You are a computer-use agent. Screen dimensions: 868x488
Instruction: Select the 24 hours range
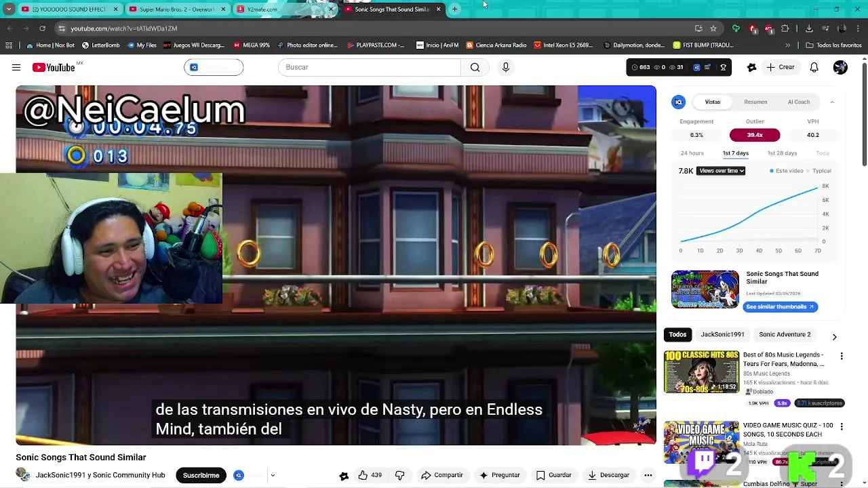[x=692, y=153]
